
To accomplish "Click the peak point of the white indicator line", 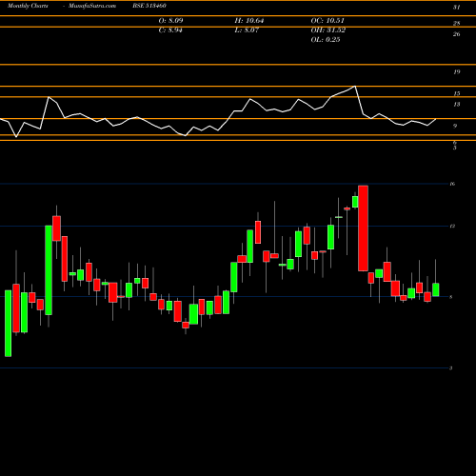I will pos(354,86).
